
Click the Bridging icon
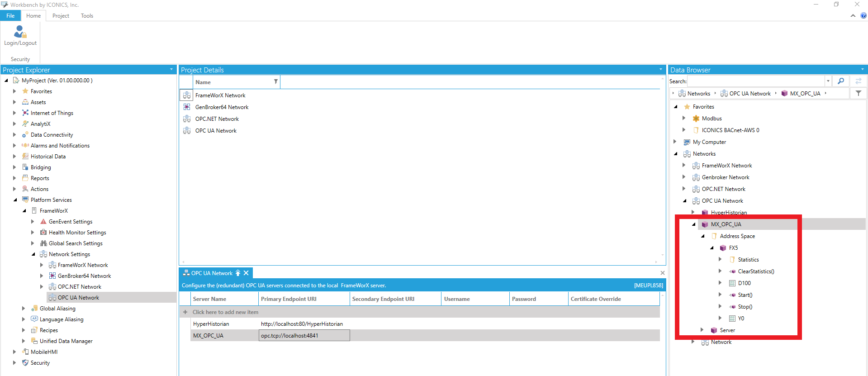25,167
